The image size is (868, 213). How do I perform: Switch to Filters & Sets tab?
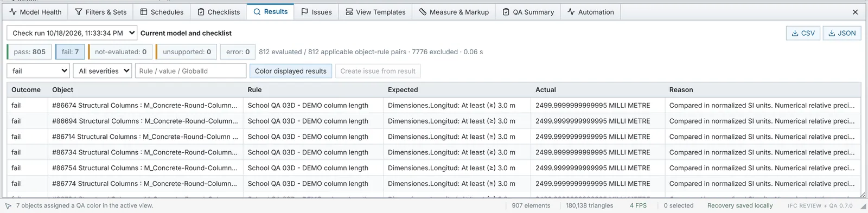[100, 12]
